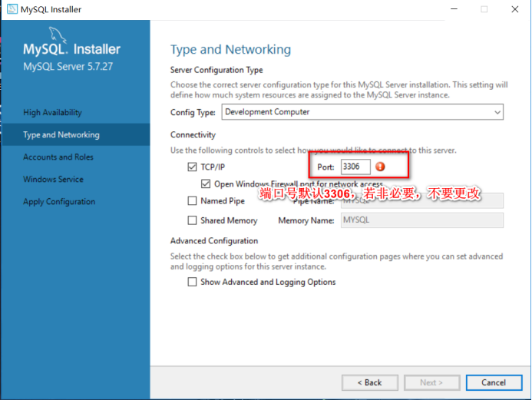Click the Server Configuration Type label
This screenshot has height=400, width=532.
[216, 70]
